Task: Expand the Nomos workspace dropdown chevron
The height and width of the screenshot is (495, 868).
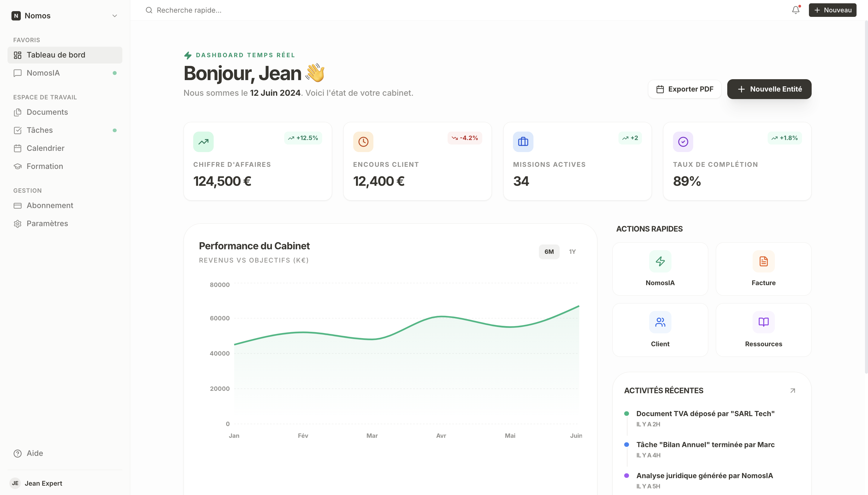Action: (115, 16)
